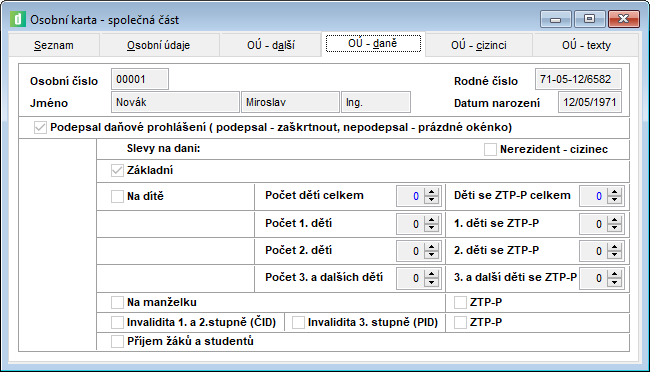Select the OÚ - daně tab
This screenshot has height=372, width=650.
tap(373, 44)
